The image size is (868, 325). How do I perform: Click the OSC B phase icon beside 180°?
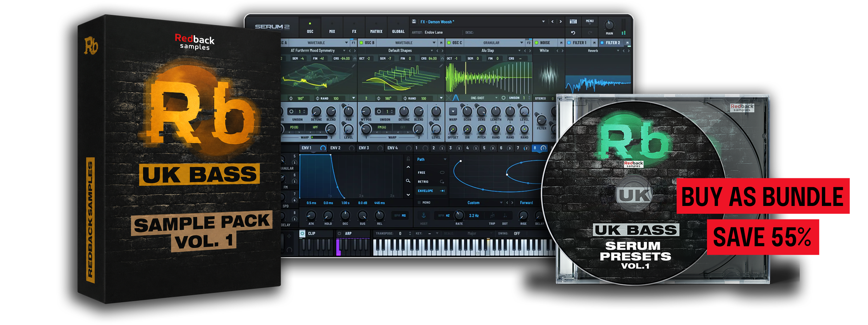(x=378, y=99)
